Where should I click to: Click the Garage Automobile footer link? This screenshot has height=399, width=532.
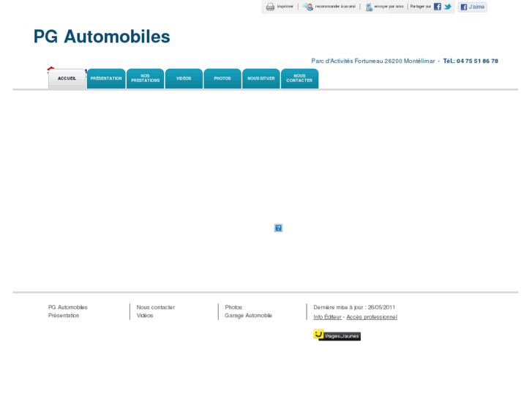pos(248,316)
